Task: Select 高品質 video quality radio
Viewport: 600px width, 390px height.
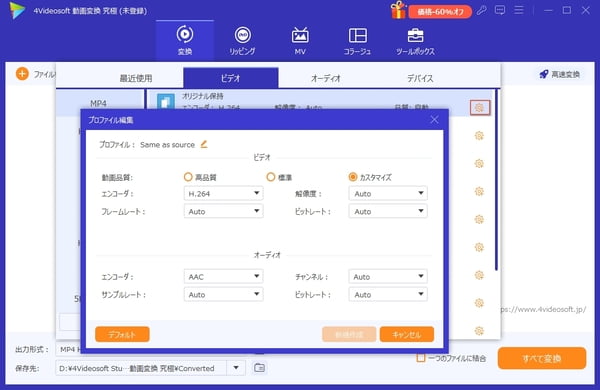Action: (188, 177)
